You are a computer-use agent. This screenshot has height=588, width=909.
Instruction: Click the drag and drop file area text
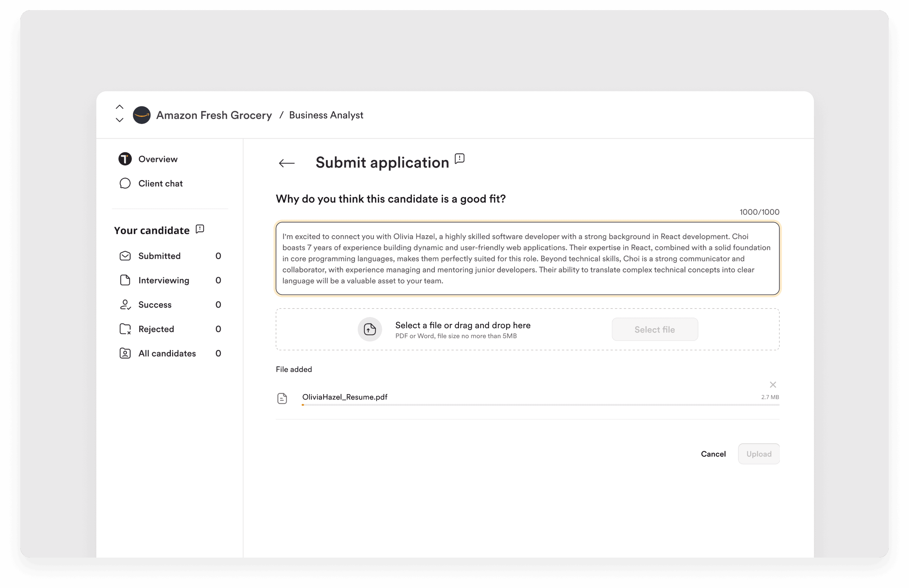pyautogui.click(x=462, y=325)
